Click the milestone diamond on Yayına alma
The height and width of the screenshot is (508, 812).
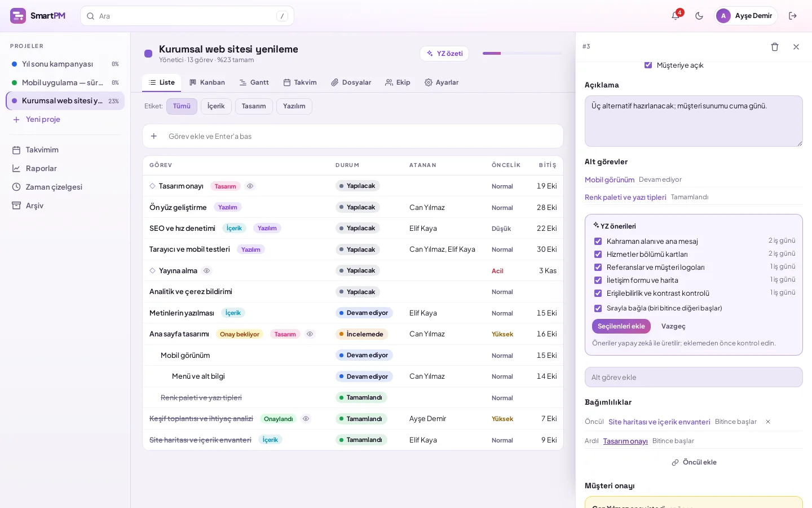152,271
